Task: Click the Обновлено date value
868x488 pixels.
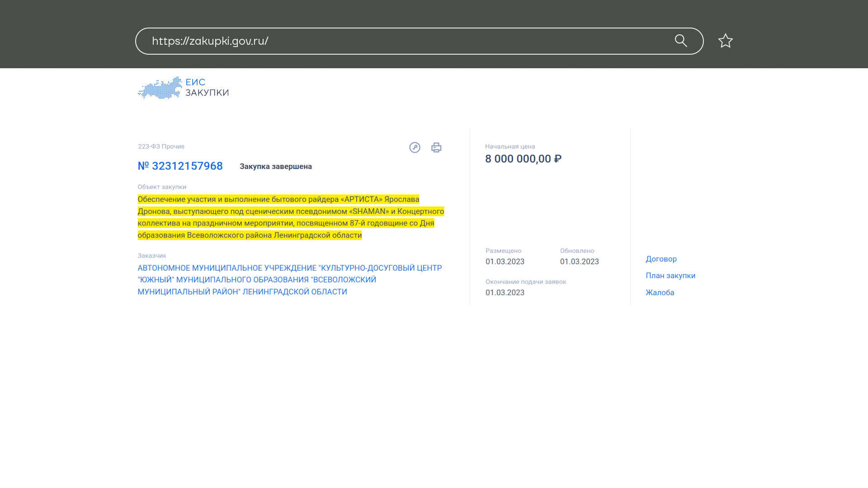Action: [x=579, y=262]
